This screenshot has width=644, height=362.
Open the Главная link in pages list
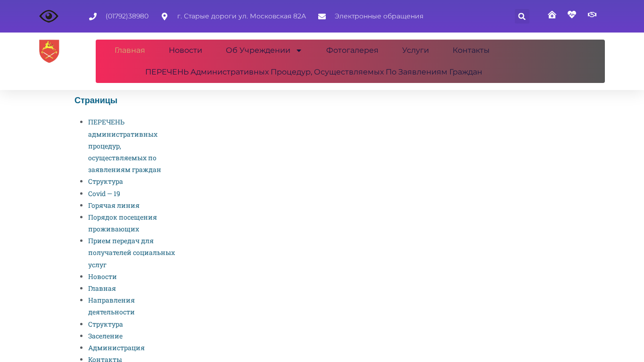(102, 288)
